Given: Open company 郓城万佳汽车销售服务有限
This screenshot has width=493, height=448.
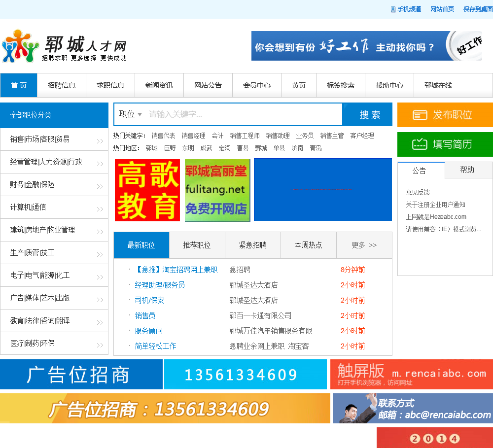Looking at the screenshot, I should (271, 331).
